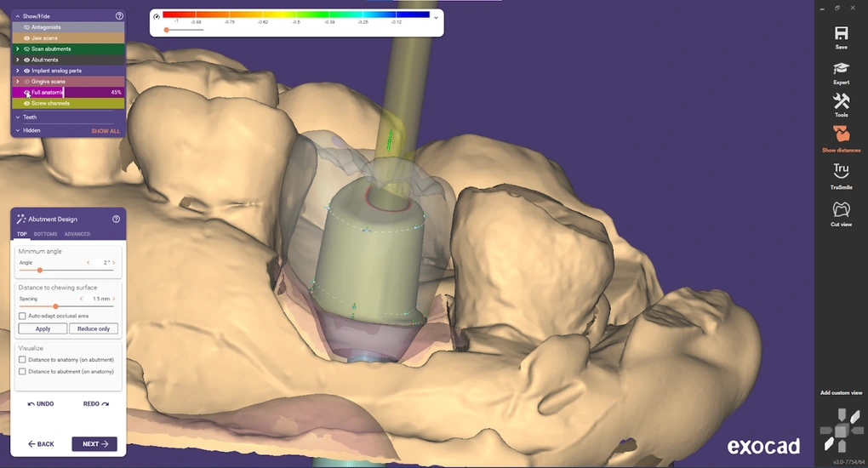The width and height of the screenshot is (868, 468).
Task: Click the view orientation cube widget
Action: (841, 431)
